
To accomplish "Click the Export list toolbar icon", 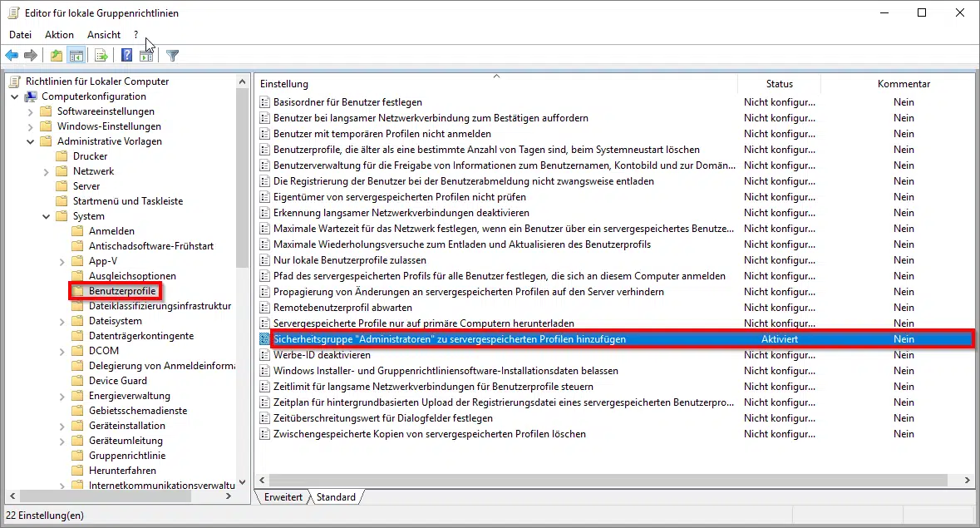I will tap(101, 56).
